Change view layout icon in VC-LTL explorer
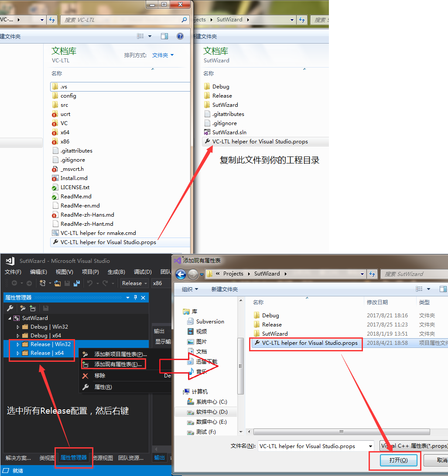Screen dimensions: 448x476 pyautogui.click(x=140, y=36)
